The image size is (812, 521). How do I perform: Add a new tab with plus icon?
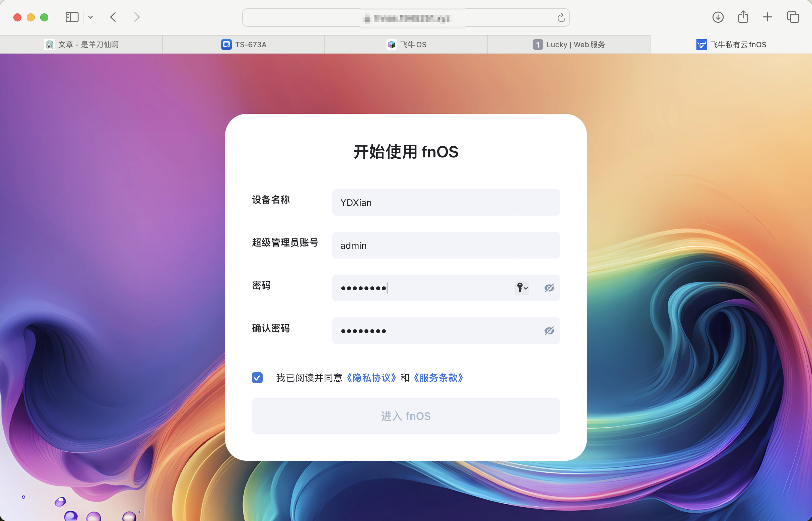768,17
